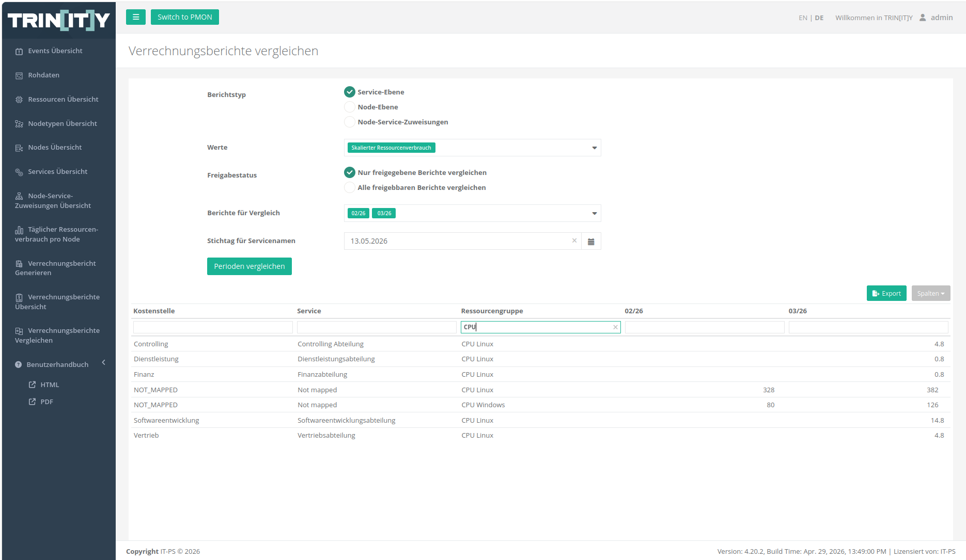Focus the Kostenstelle filter field
Image resolution: width=966 pixels, height=560 pixels.
click(x=213, y=327)
